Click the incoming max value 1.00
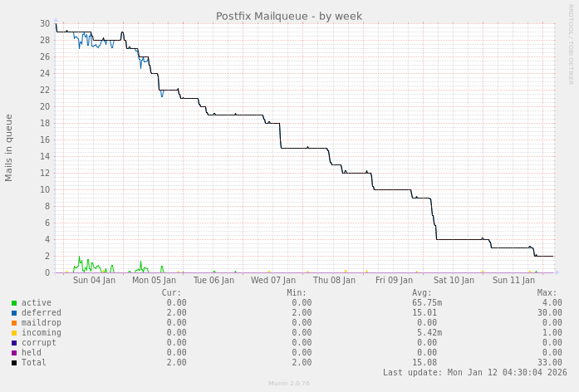 click(x=552, y=332)
